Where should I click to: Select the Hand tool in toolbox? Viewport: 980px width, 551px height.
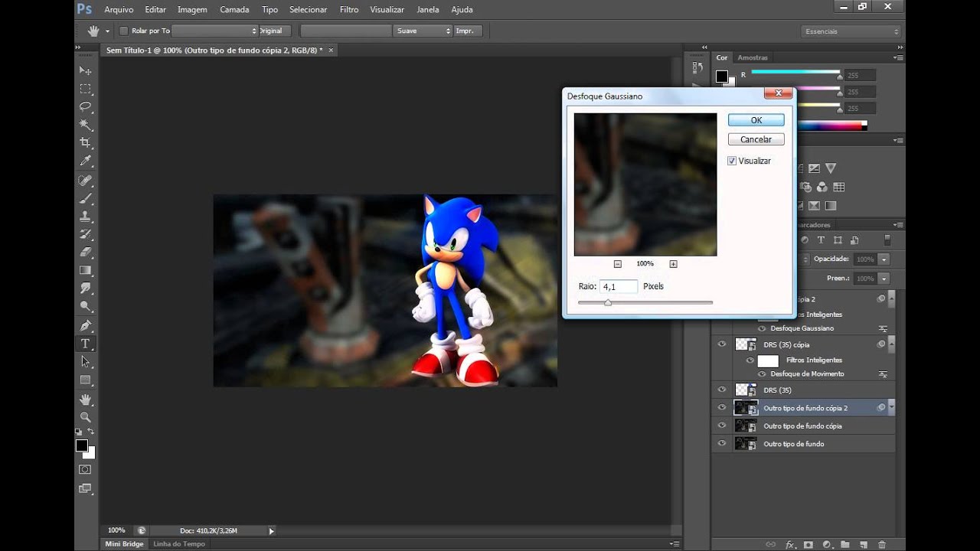tap(86, 399)
